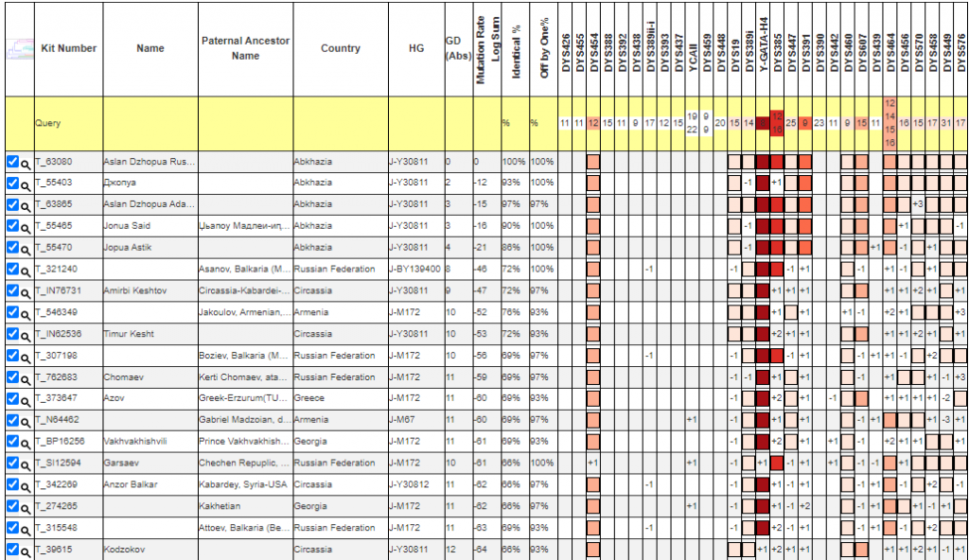The width and height of the screenshot is (969, 560).
Task: Click the magnifier next to kit T_321240
Action: click(26, 270)
